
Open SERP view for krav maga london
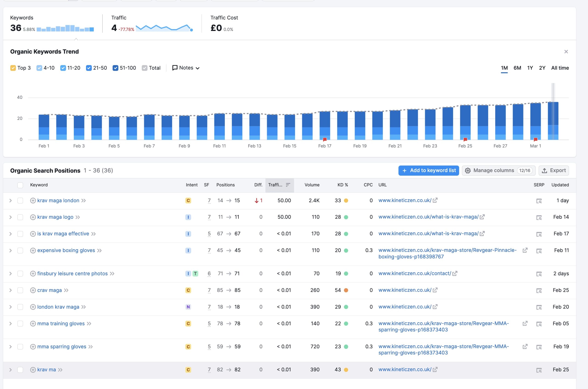tap(539, 201)
